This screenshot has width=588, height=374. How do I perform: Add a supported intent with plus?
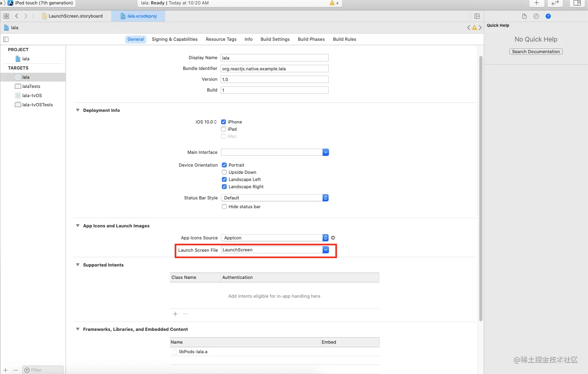tap(175, 314)
